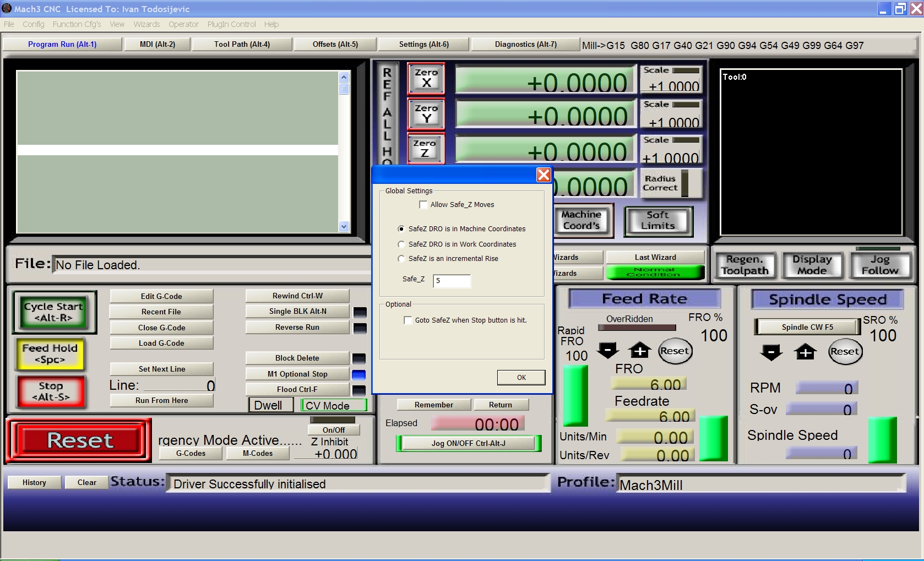Select SafeZ DRO in Machine Coordinates
Screen dimensions: 924x561
pos(401,229)
